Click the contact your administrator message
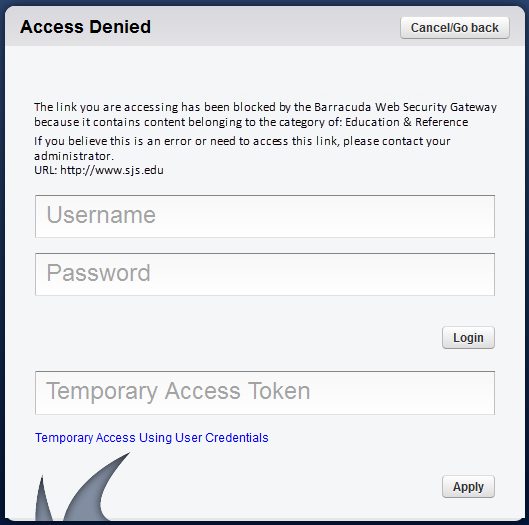This screenshot has height=525, width=529. [242, 148]
